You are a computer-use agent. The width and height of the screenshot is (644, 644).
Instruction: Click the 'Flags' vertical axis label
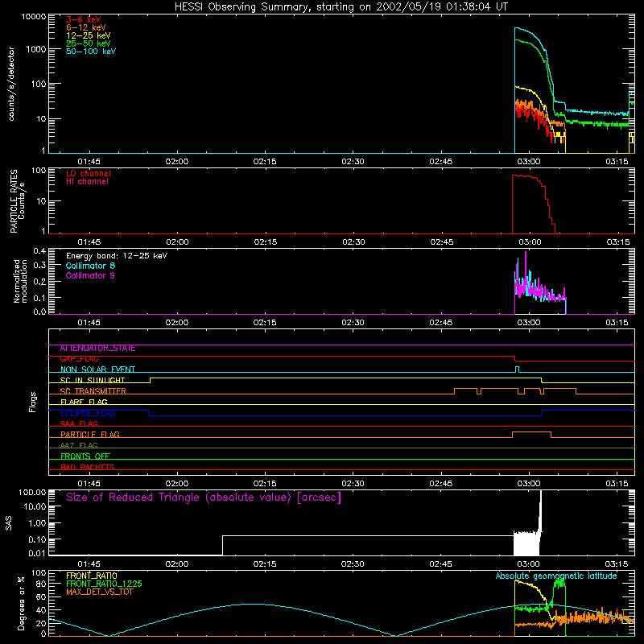tap(33, 402)
